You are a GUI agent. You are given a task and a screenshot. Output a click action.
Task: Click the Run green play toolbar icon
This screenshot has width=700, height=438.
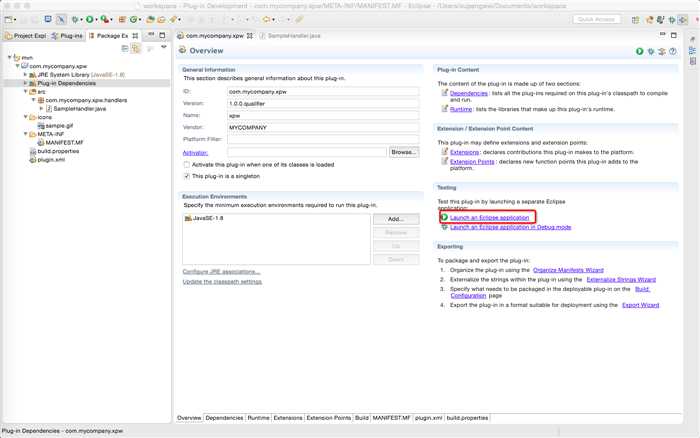90,20
